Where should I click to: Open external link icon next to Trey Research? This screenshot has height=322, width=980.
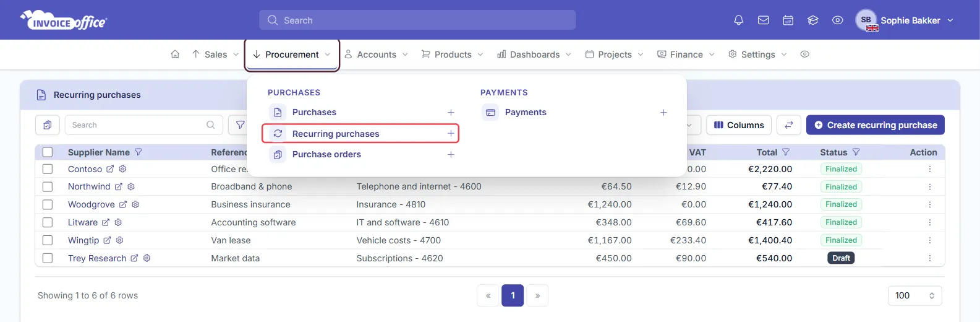coord(134,258)
